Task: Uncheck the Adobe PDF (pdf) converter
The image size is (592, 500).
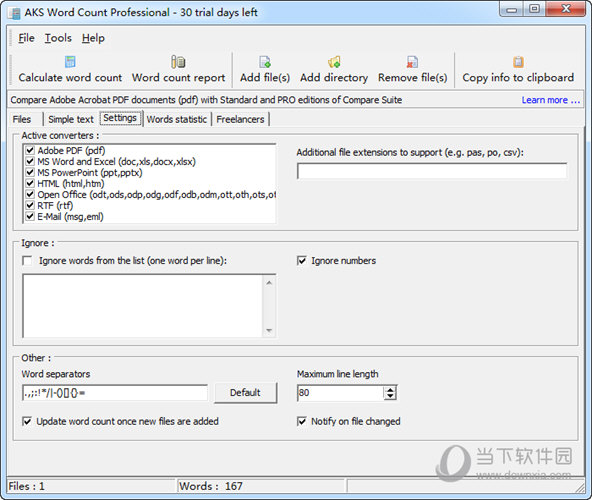Action: 30,150
